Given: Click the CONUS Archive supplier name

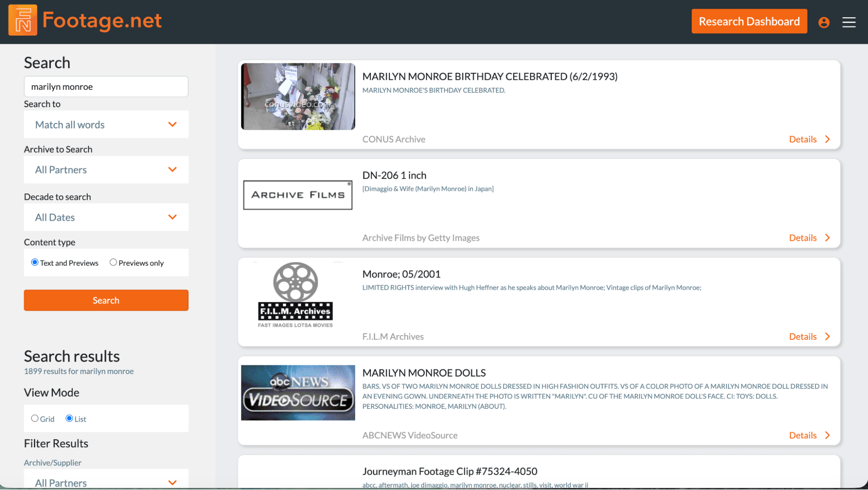Looking at the screenshot, I should 394,139.
